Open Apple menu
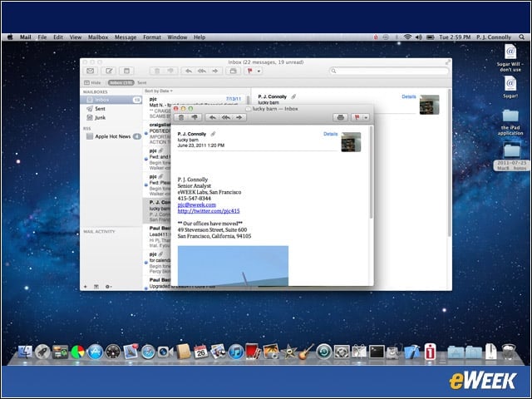The image size is (532, 399). pyautogui.click(x=10, y=37)
